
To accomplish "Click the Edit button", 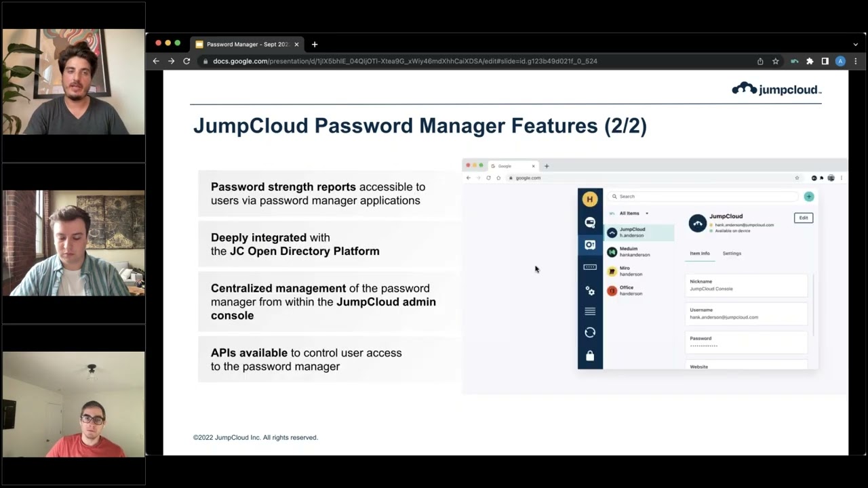I will [804, 218].
